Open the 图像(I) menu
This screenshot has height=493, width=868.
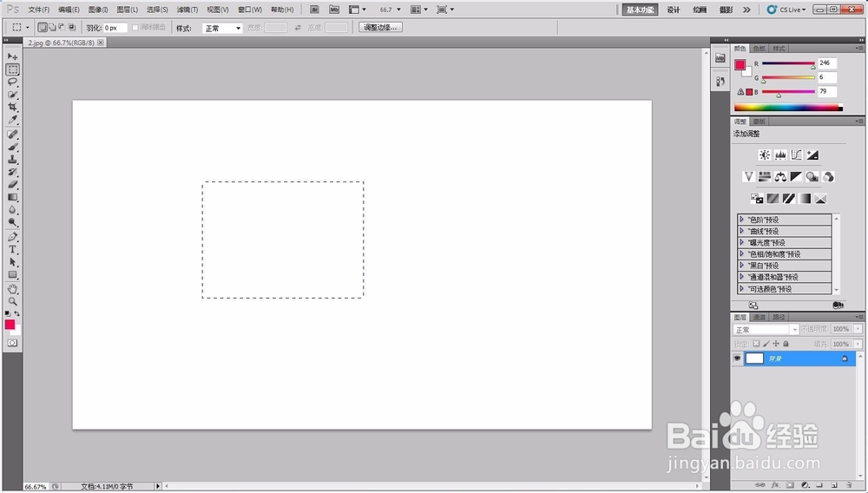tap(98, 10)
